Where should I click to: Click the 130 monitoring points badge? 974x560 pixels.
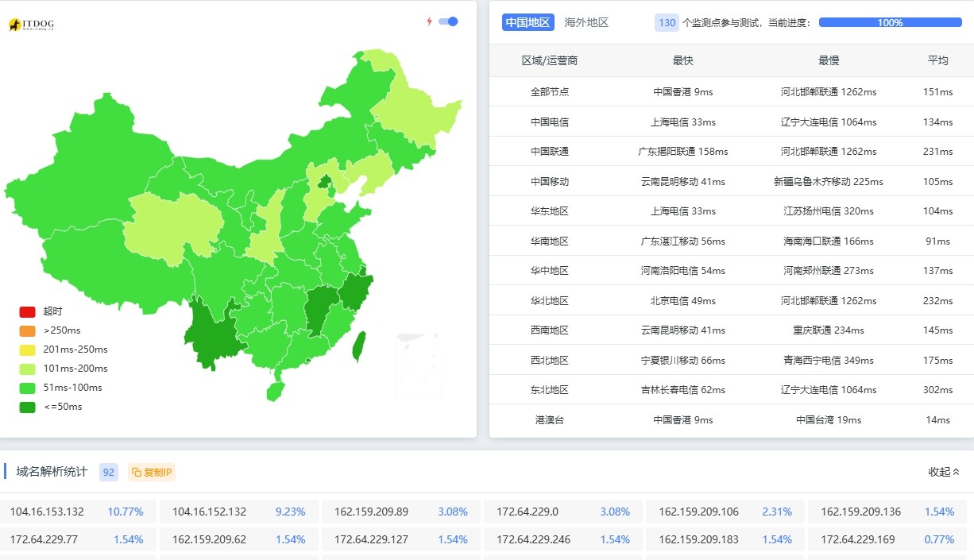pyautogui.click(x=667, y=23)
